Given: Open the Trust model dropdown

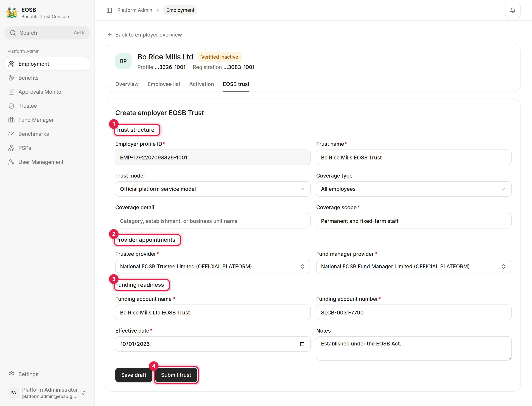Looking at the screenshot, I should coord(213,189).
